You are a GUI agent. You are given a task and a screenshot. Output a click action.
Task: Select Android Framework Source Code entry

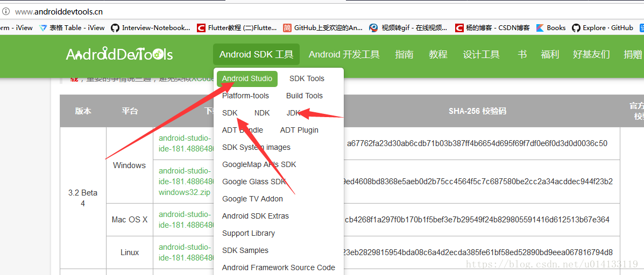tap(279, 268)
